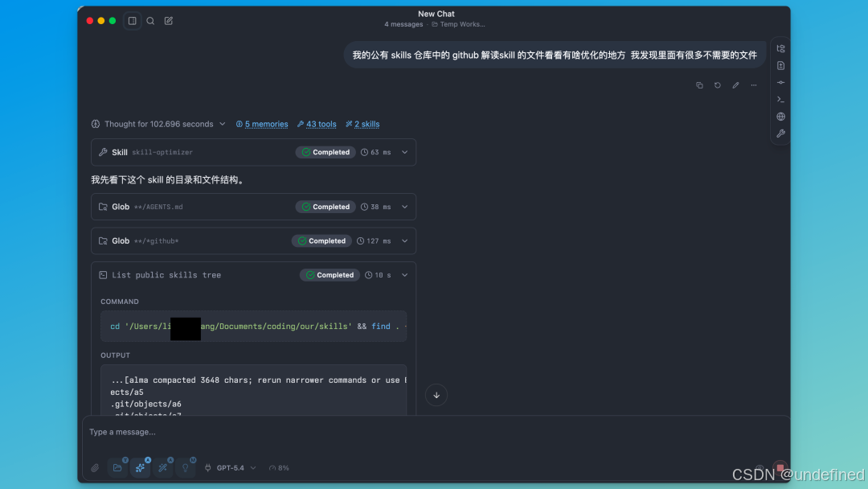Viewport: 868px width, 489px height.
Task: Click the Temp Works... workspace label
Action: pyautogui.click(x=458, y=24)
